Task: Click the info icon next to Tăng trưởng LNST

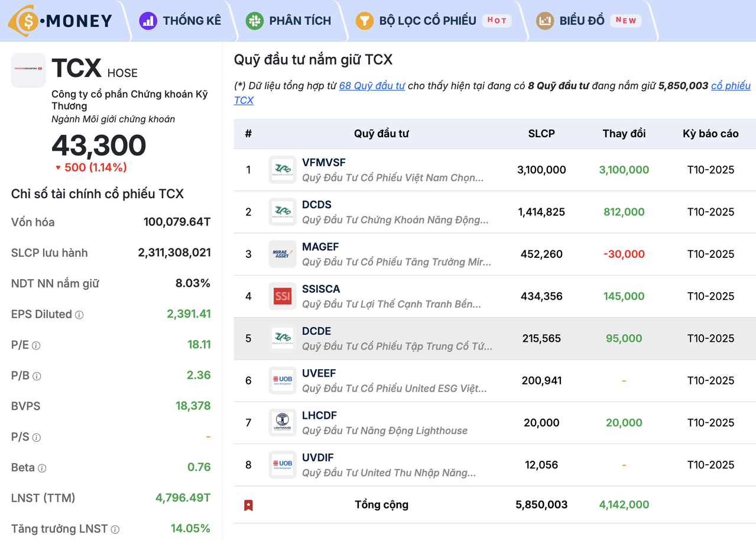Action: [x=115, y=529]
